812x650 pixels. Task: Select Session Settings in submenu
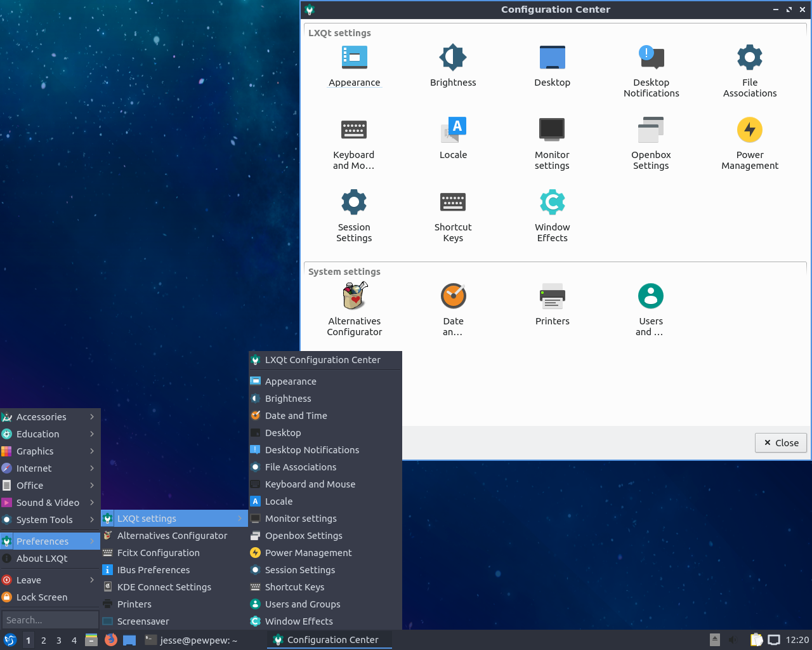pos(325,570)
